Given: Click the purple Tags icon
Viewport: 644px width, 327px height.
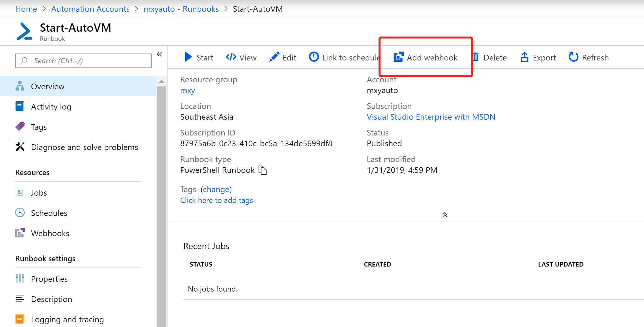Looking at the screenshot, I should point(20,127).
